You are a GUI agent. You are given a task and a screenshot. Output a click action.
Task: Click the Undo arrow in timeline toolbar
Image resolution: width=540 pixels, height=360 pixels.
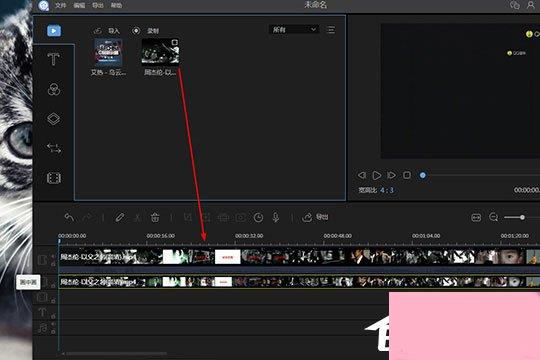[69, 217]
